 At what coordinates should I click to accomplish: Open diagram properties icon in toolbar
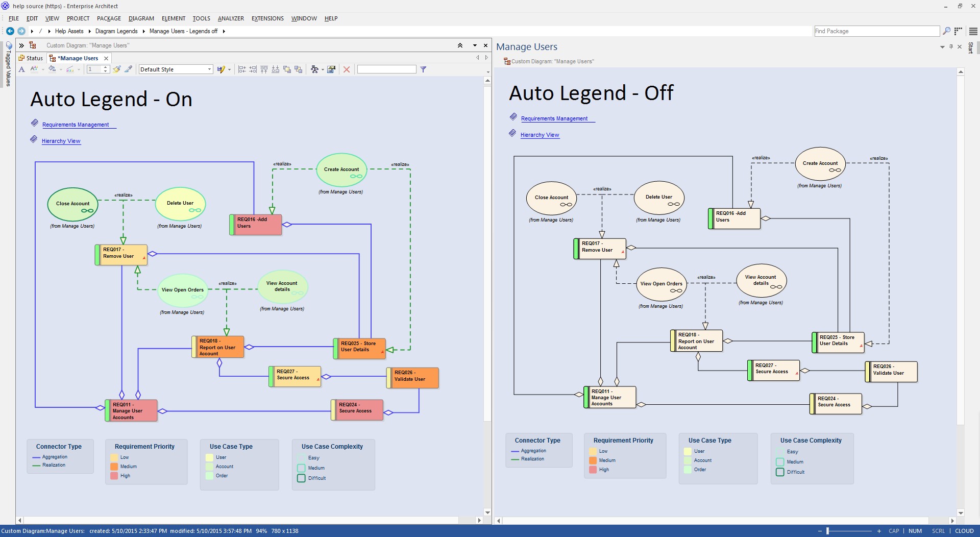332,69
